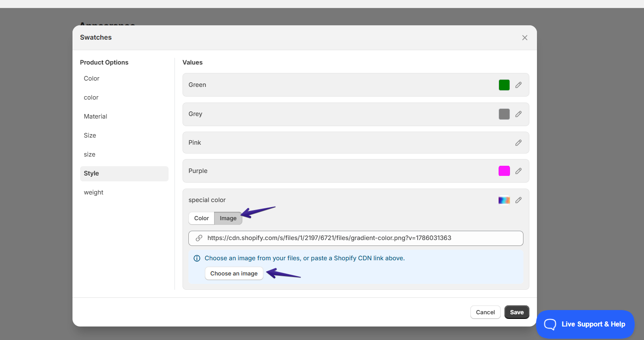The width and height of the screenshot is (644, 340).
Task: Switch swatch type to Image
Action: [x=228, y=218]
